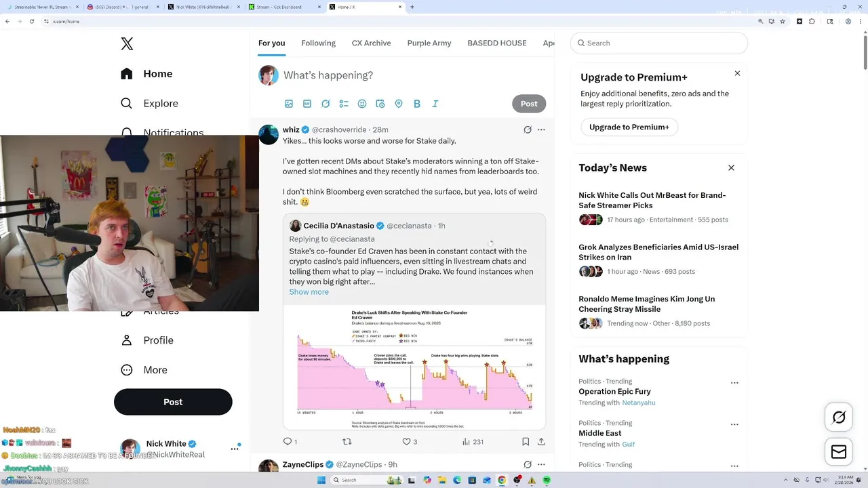
Task: Click the What's happening composer field
Action: pyautogui.click(x=414, y=75)
